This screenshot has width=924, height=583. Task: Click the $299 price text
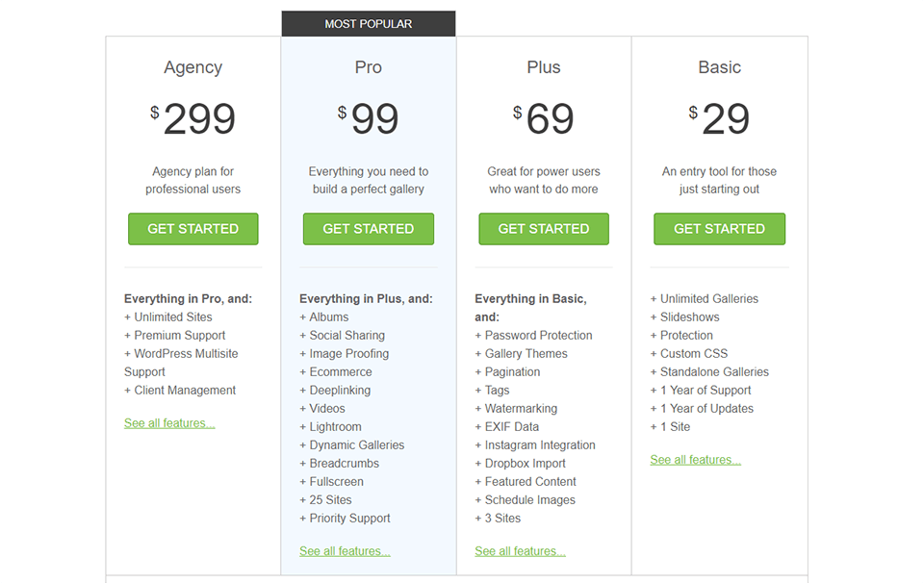click(x=192, y=117)
